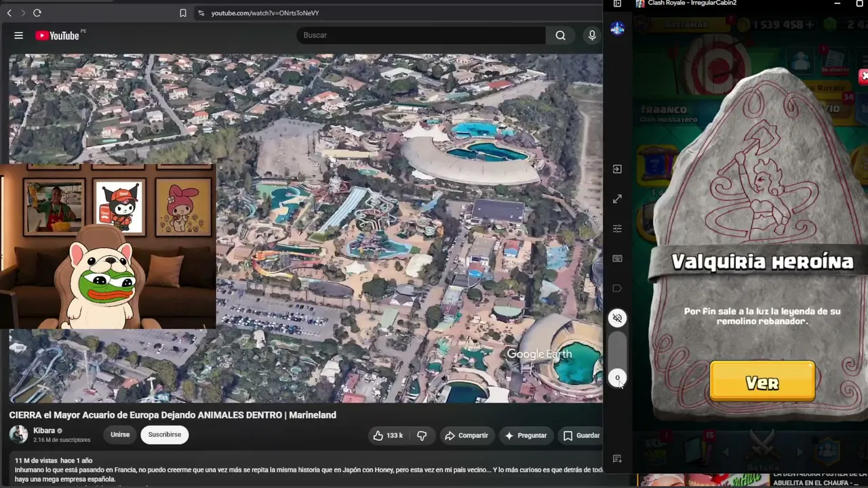
Task: Maximize the Clash Royale window
Action: pyautogui.click(x=860, y=3)
